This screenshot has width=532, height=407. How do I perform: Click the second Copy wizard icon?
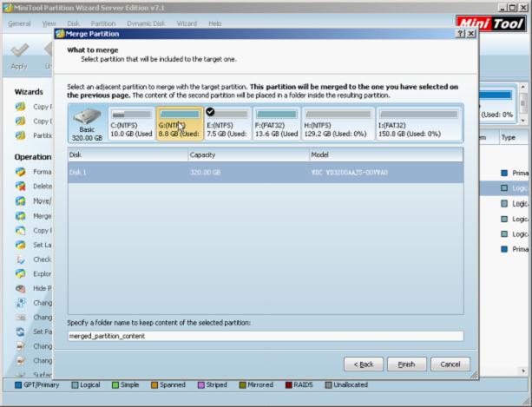(x=20, y=121)
